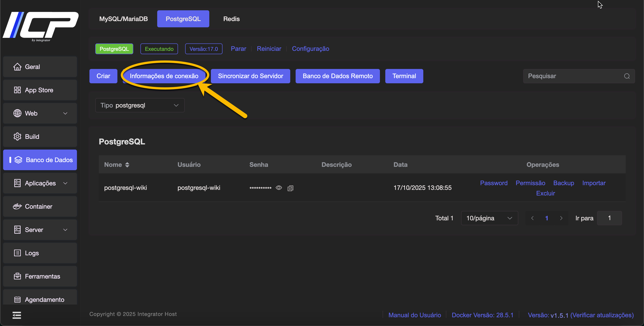Click the Logs list icon
Image resolution: width=644 pixels, height=326 pixels.
click(17, 253)
